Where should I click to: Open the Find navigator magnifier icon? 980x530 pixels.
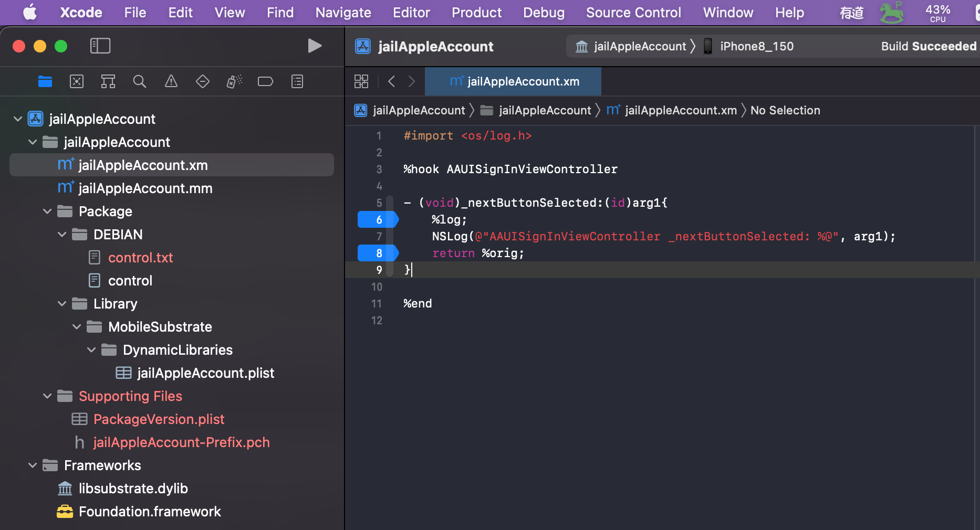tap(140, 81)
